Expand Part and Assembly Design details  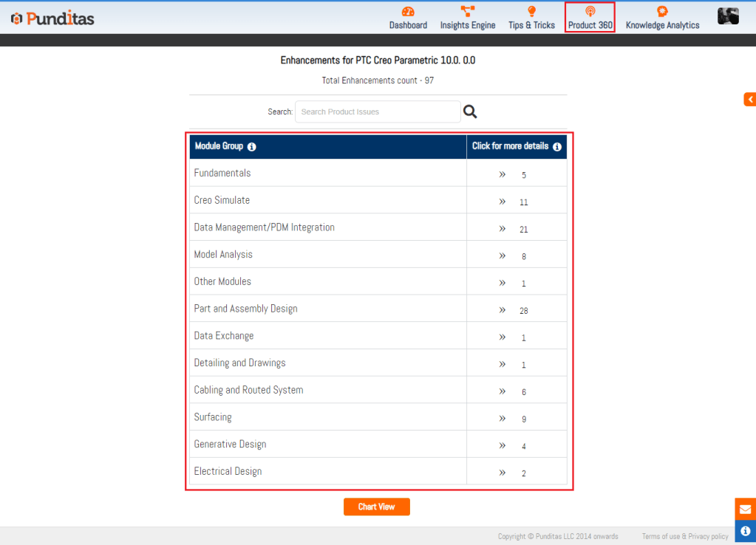click(x=503, y=309)
